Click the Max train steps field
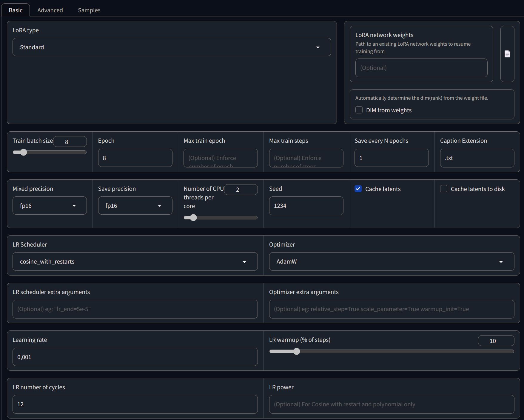 pyautogui.click(x=306, y=158)
